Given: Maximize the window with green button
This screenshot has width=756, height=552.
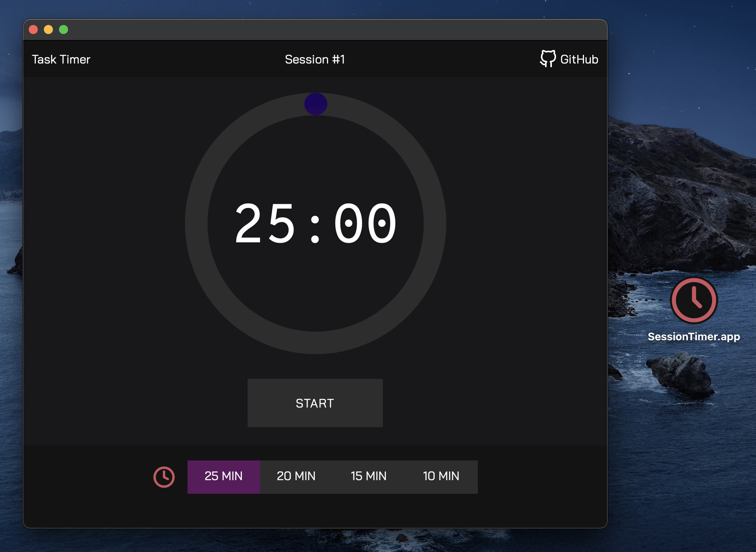Looking at the screenshot, I should coord(64,29).
